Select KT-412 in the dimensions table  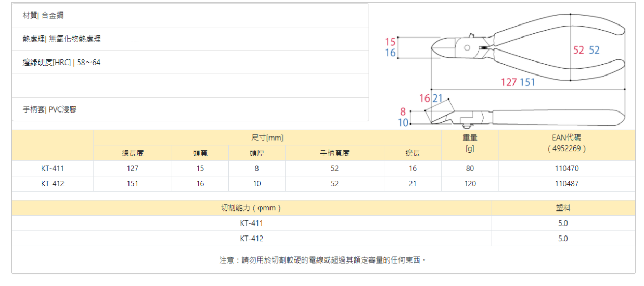[x=53, y=183]
